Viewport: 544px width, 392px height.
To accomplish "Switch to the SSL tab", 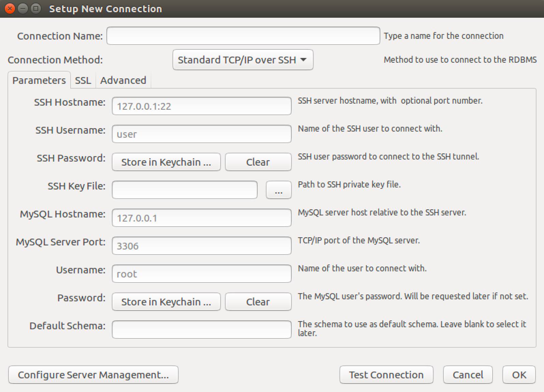I will pyautogui.click(x=83, y=80).
